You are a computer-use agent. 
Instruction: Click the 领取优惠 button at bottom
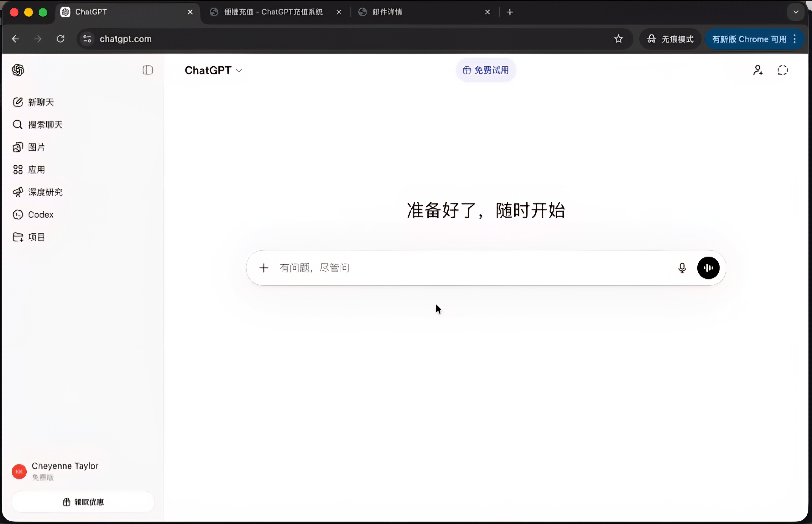click(x=83, y=502)
